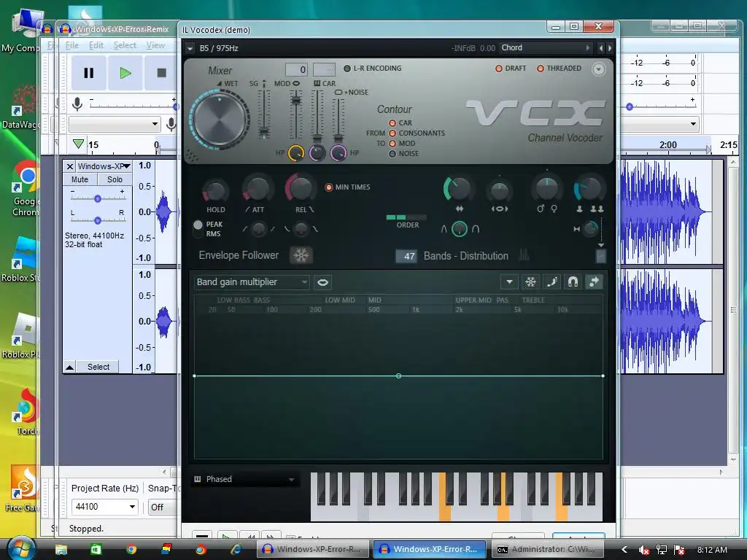Click the green Play button in Audacity
Screen dimensions: 747x560
point(125,73)
